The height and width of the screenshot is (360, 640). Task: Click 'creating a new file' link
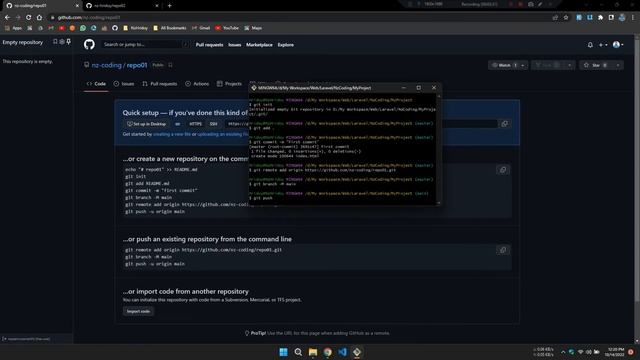coord(172,134)
